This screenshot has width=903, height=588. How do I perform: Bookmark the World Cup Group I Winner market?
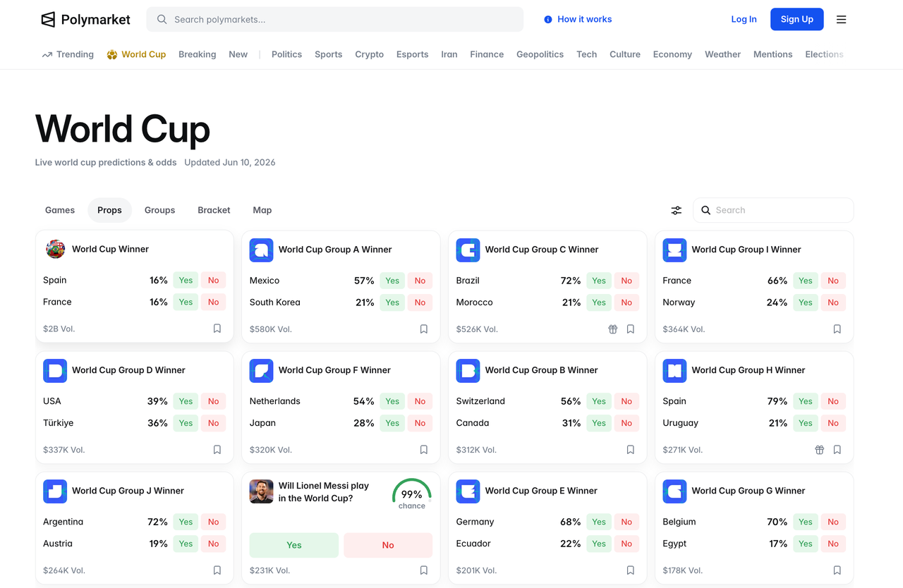click(837, 329)
